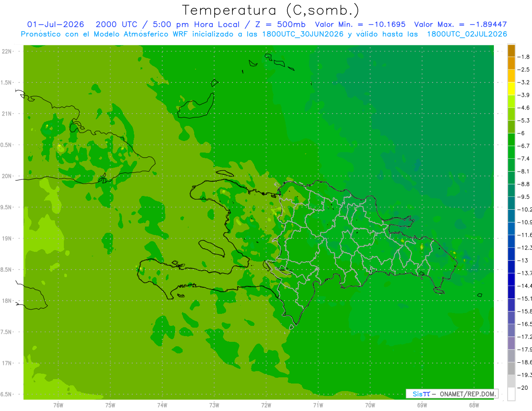Click the '21N' latitude label
This screenshot has width=532, height=411.
(7, 114)
